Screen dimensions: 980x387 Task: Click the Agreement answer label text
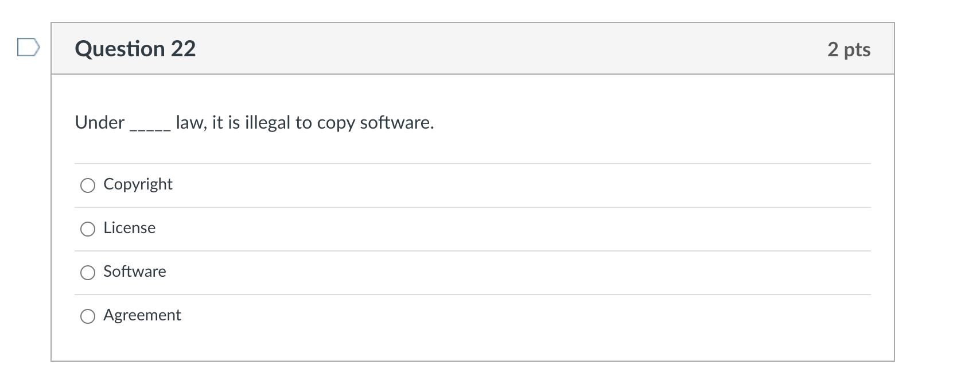tap(142, 315)
